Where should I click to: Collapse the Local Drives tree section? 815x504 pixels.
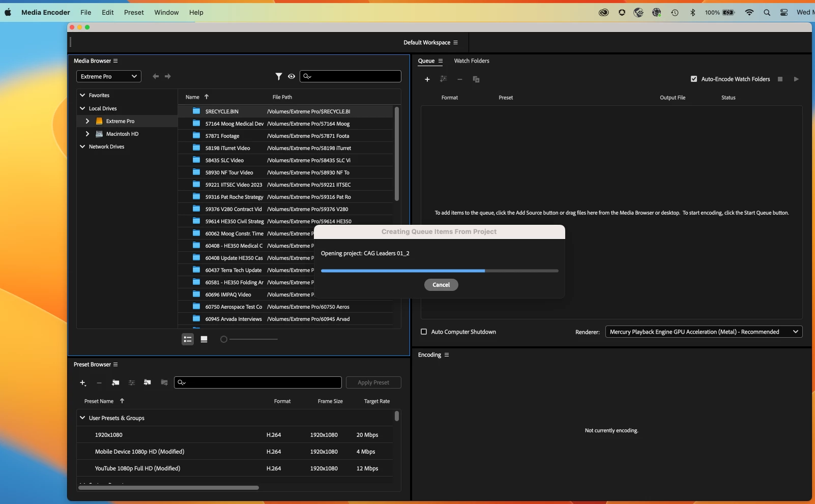pyautogui.click(x=82, y=108)
